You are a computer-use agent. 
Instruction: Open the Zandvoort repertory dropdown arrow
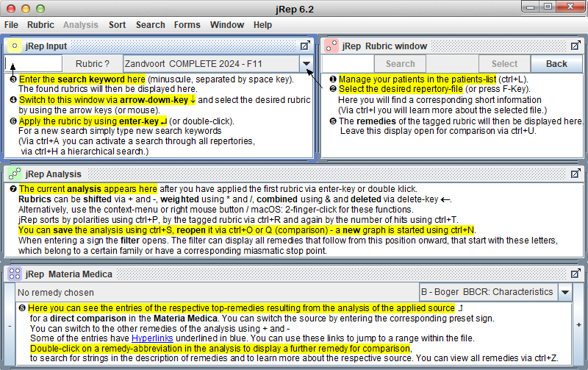[306, 64]
